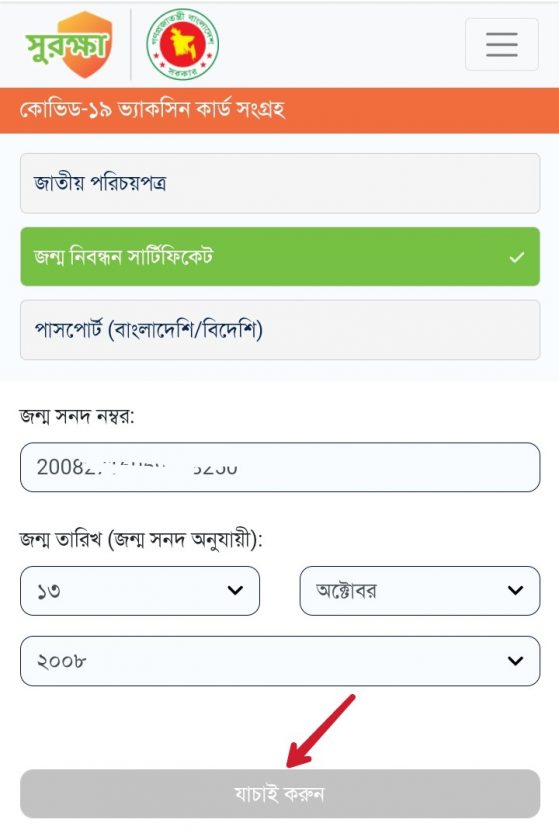The width and height of the screenshot is (559, 840).
Task: Click the chevron arrow in year selector
Action: (516, 661)
